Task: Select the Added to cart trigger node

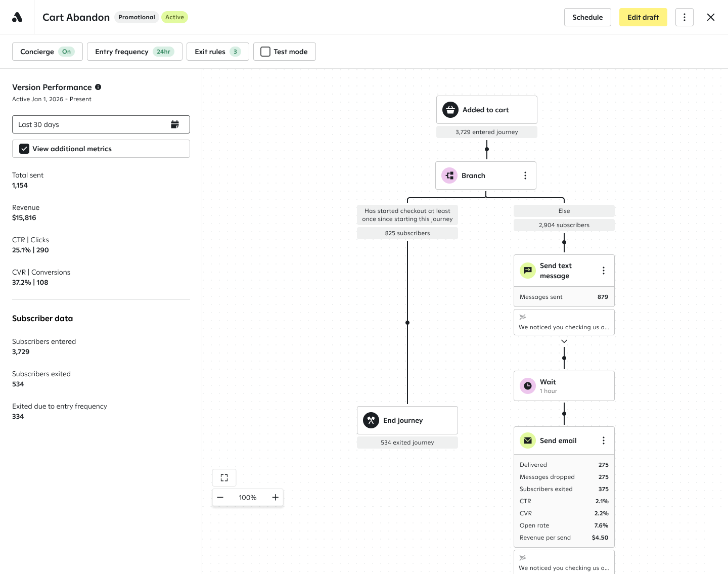Action: click(x=487, y=110)
